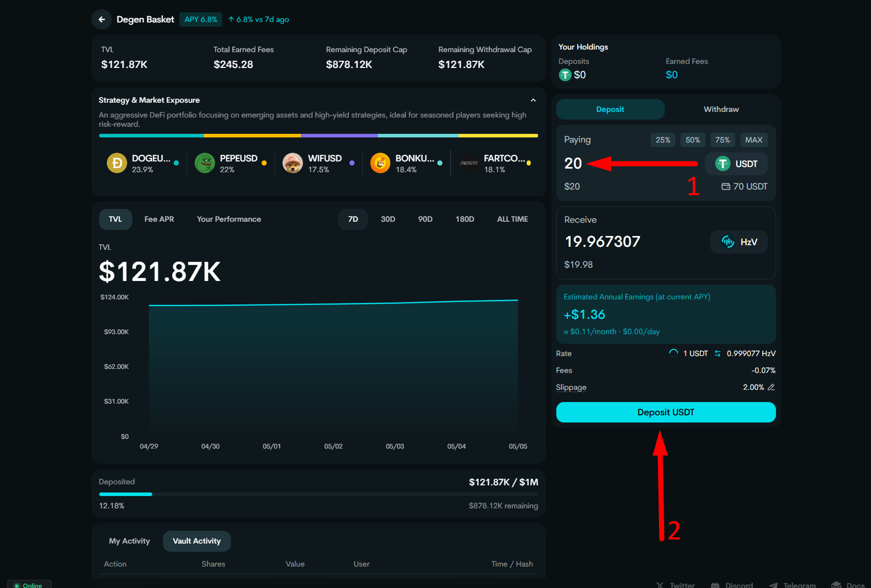Click the multicolor market exposure allocation bar
The height and width of the screenshot is (588, 871).
click(x=318, y=136)
